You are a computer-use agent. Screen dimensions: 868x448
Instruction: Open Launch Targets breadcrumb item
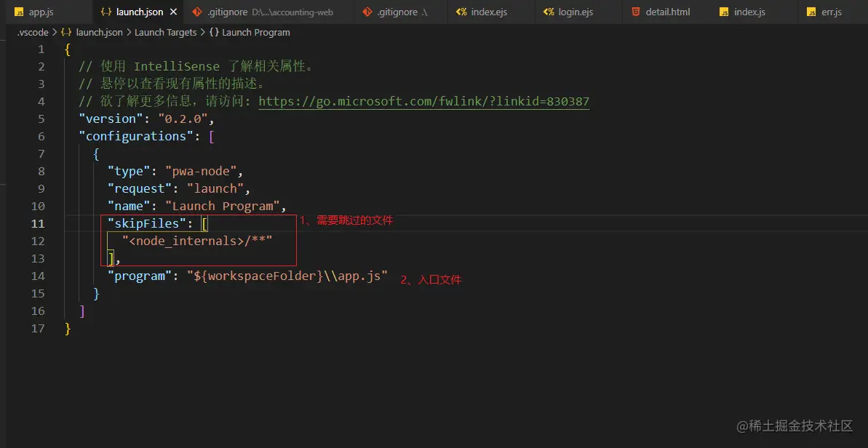point(165,32)
